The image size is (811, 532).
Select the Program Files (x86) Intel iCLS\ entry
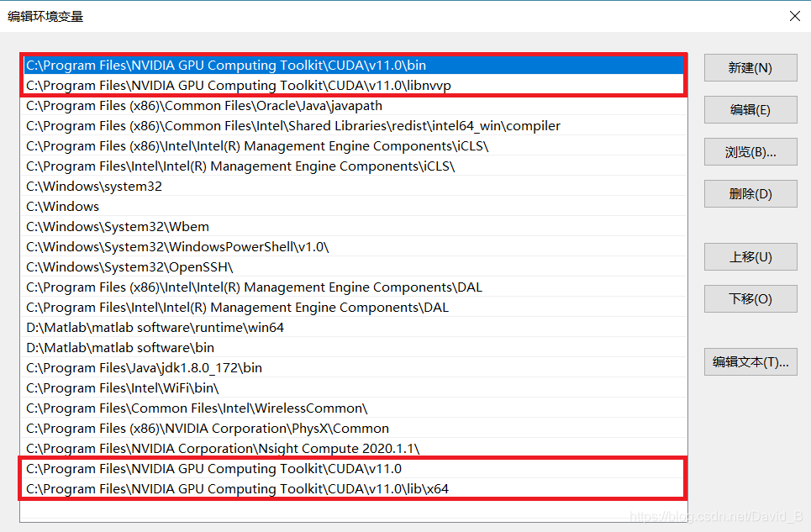coord(354,145)
